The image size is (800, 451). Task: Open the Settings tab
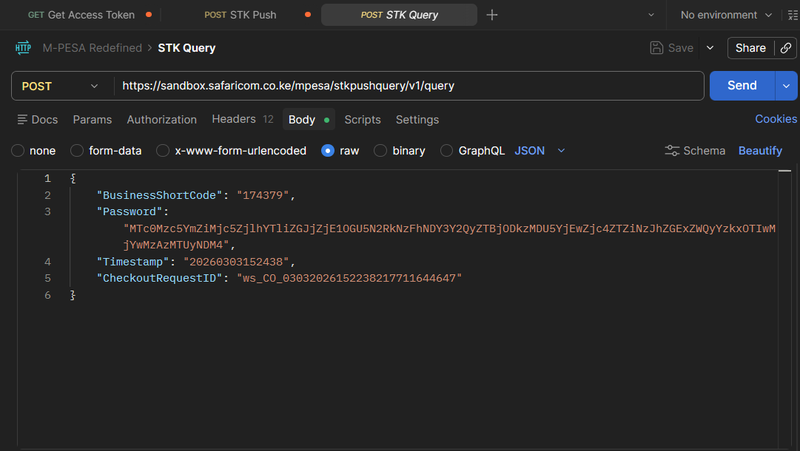(x=417, y=119)
